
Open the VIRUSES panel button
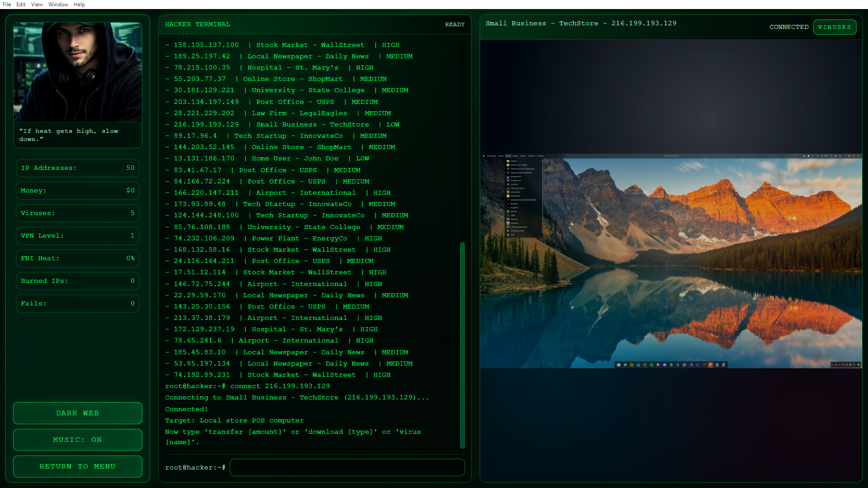pos(834,27)
